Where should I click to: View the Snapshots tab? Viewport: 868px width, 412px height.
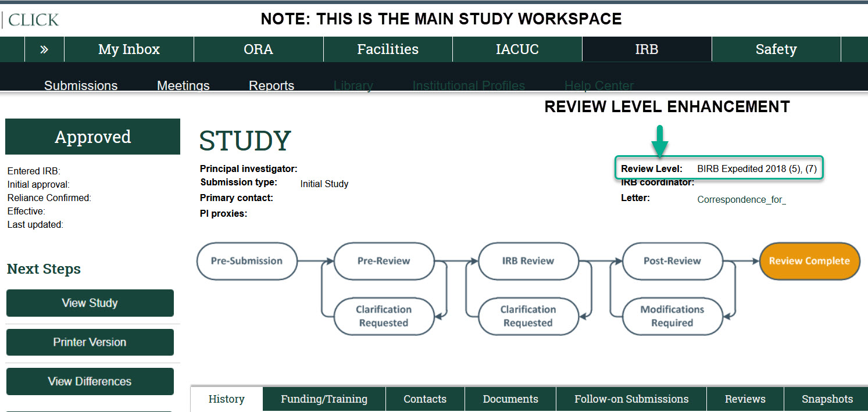[x=827, y=399]
